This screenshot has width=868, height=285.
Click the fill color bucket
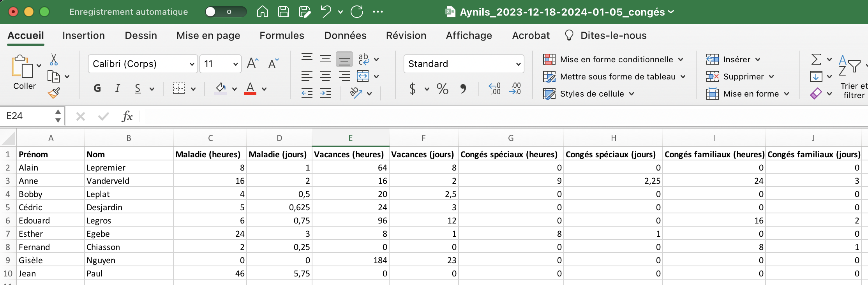pos(221,88)
